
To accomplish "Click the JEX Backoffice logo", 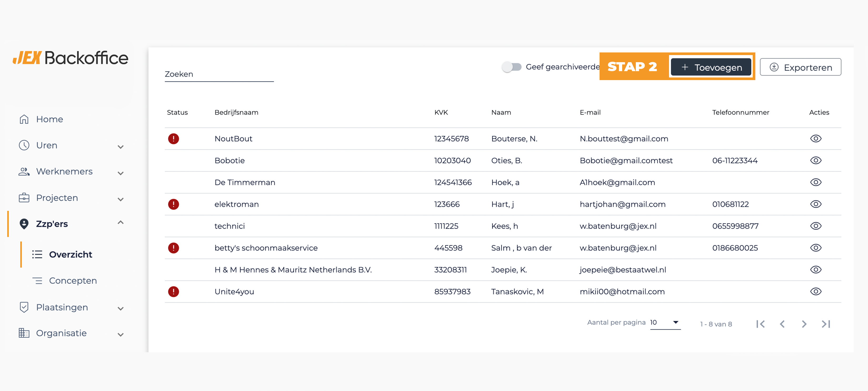I will (x=71, y=58).
